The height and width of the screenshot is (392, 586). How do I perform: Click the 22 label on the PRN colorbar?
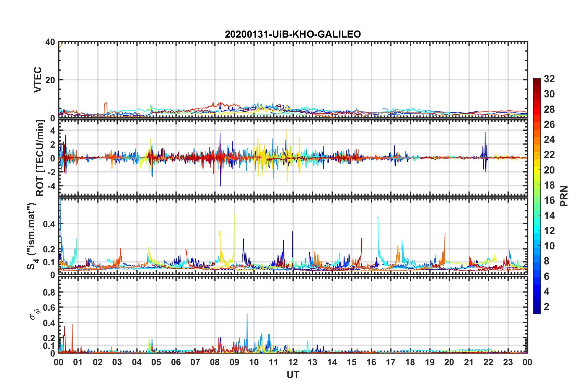click(x=549, y=155)
